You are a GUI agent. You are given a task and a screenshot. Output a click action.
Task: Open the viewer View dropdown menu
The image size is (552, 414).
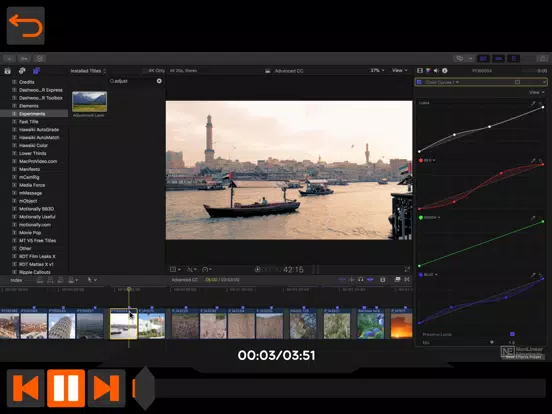click(x=400, y=70)
